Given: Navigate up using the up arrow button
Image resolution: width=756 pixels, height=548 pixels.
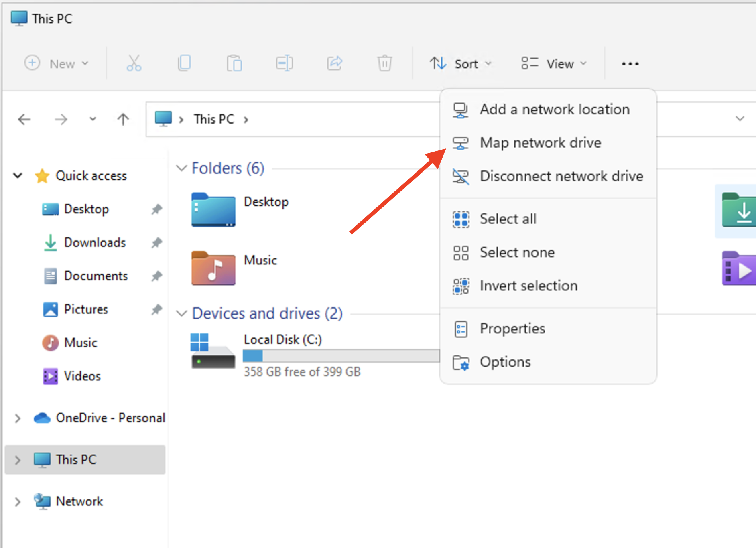Looking at the screenshot, I should 123,119.
